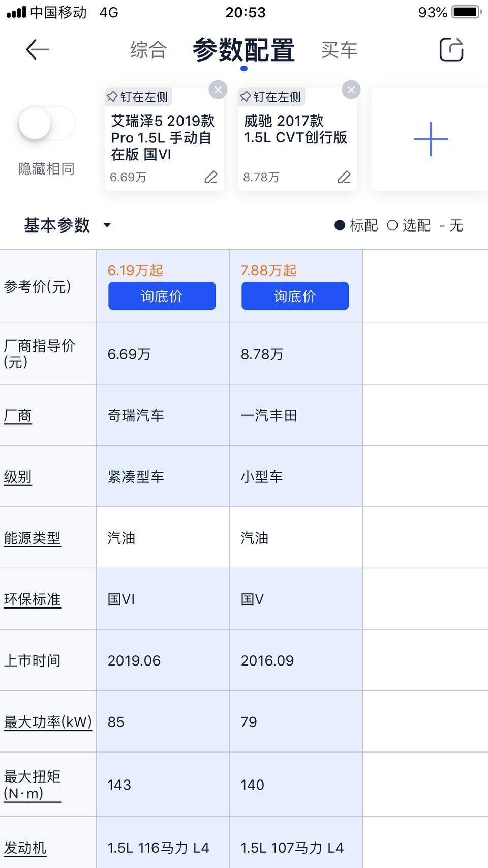Tap the 6.19万起 reference price
This screenshot has height=868, width=488.
(135, 270)
